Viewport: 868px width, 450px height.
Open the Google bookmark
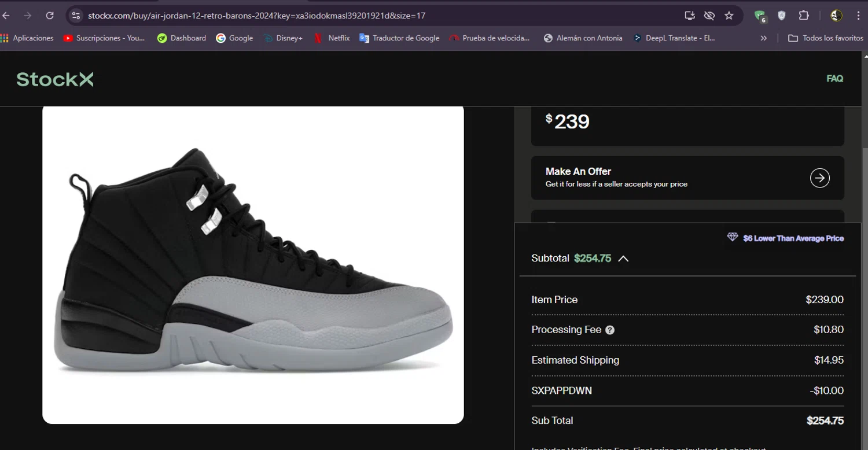click(234, 38)
